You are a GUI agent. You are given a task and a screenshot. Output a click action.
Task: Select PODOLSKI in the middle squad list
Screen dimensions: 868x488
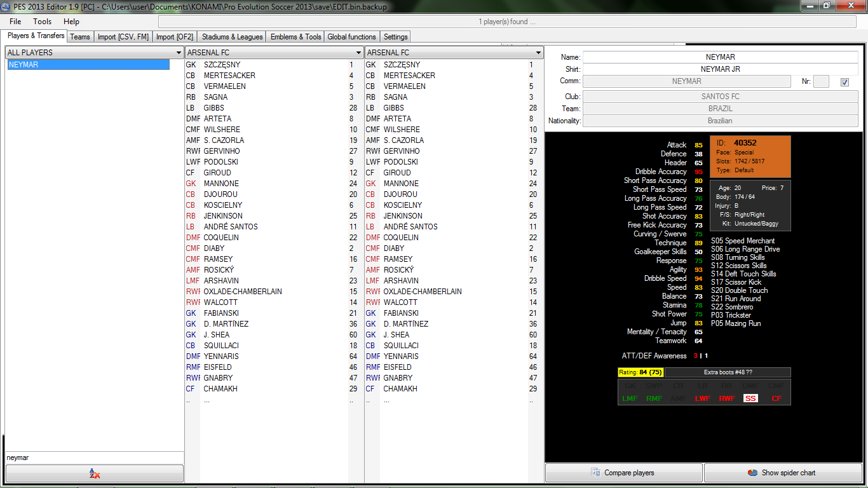(x=274, y=162)
